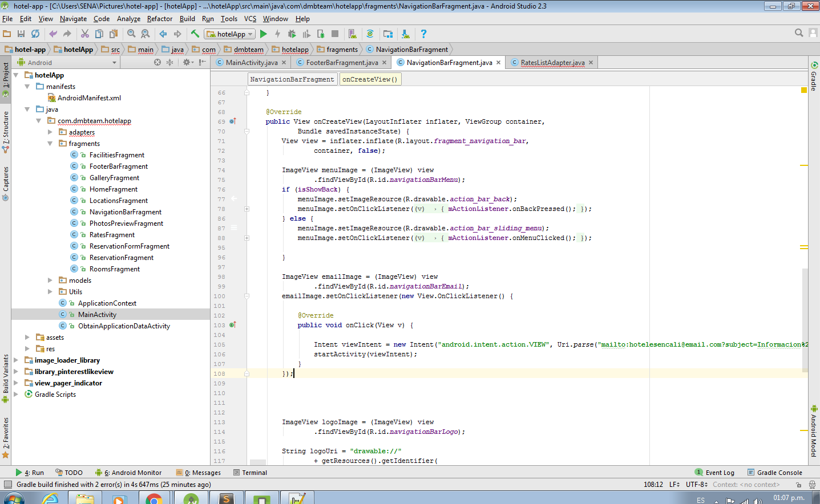Open project panel gear settings icon

187,62
